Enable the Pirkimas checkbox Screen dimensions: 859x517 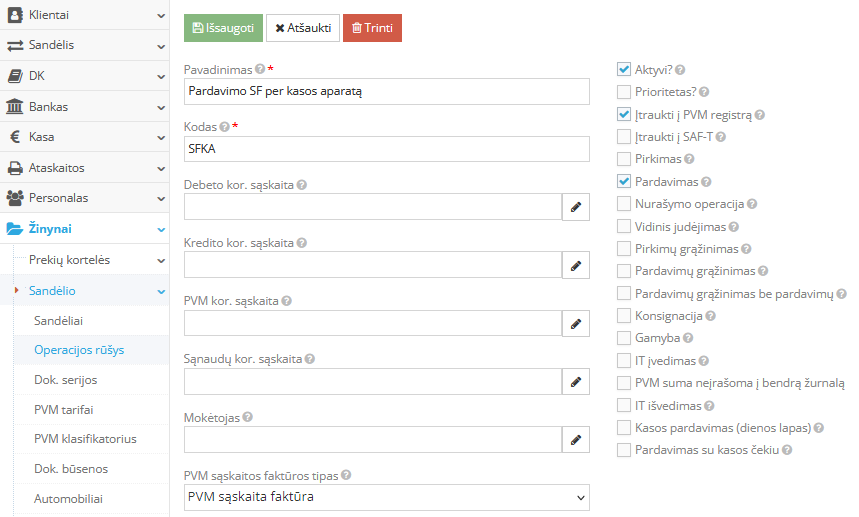(624, 159)
